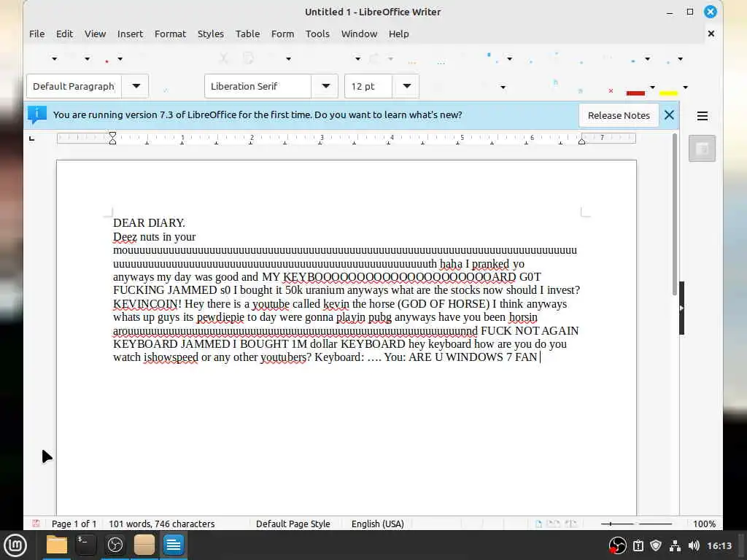Image resolution: width=747 pixels, height=560 pixels.
Task: Open the OBS Studio icon in the taskbar
Action: pyautogui.click(x=115, y=545)
